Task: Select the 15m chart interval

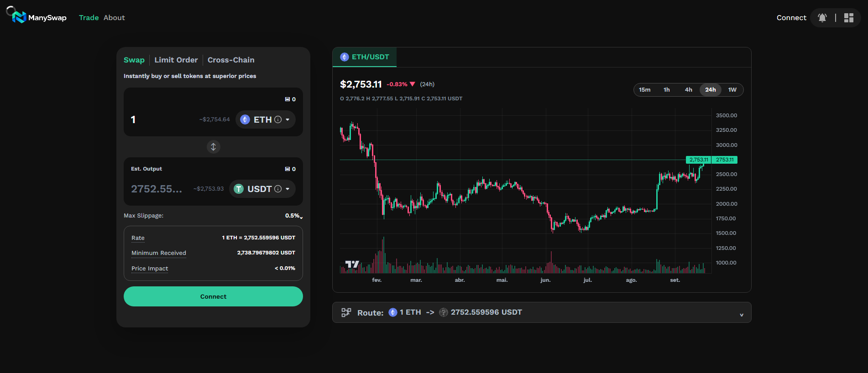Action: pos(645,90)
